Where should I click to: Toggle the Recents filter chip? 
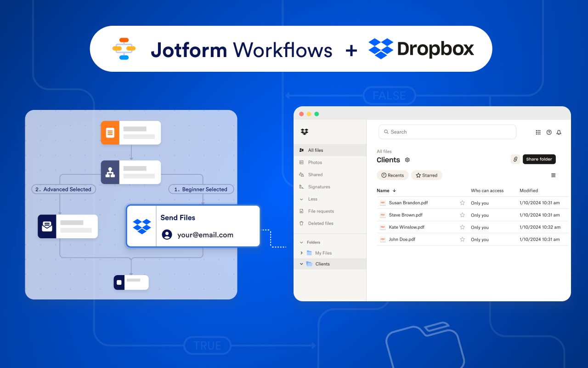[393, 175]
